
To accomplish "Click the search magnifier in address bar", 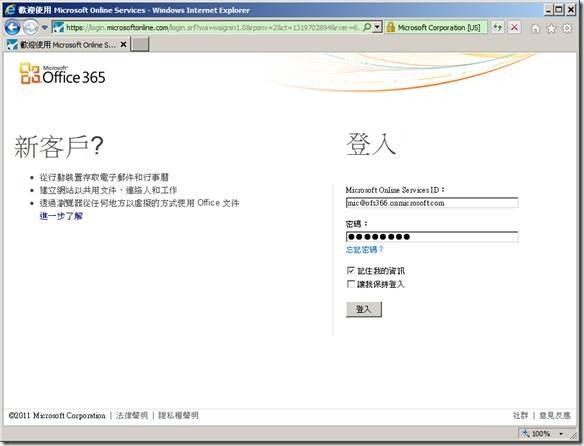I will tap(367, 27).
